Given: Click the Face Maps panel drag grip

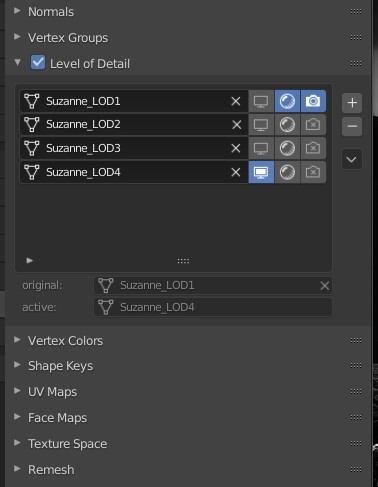Looking at the screenshot, I should pos(356,417).
